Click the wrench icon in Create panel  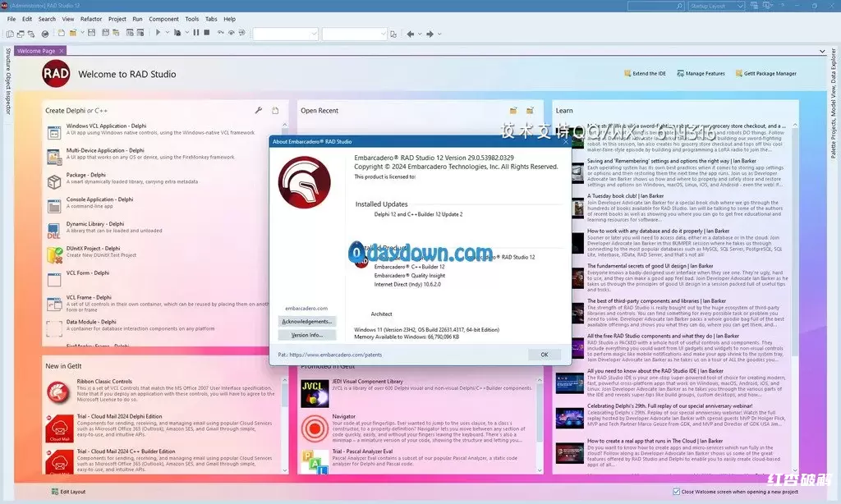click(258, 110)
